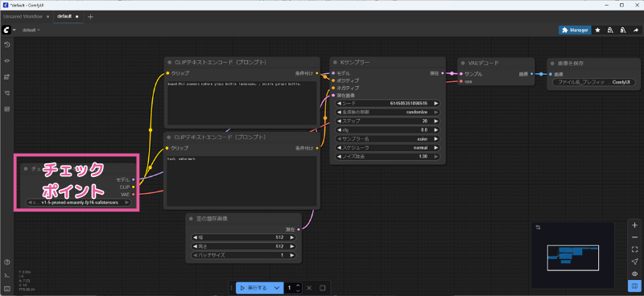Screen dimensions: 644x296
Task: Increase the ステップ value with right arrow
Action: 436,121
